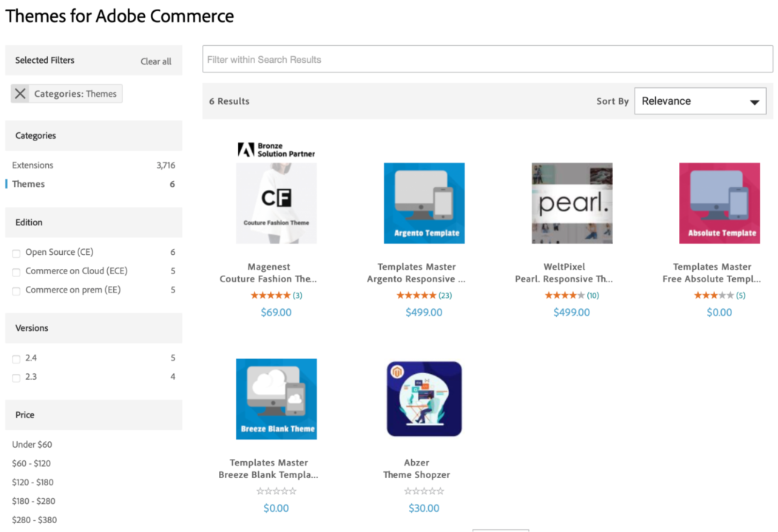778x532 pixels.
Task: Open Argento Responsive title link
Action: (416, 279)
